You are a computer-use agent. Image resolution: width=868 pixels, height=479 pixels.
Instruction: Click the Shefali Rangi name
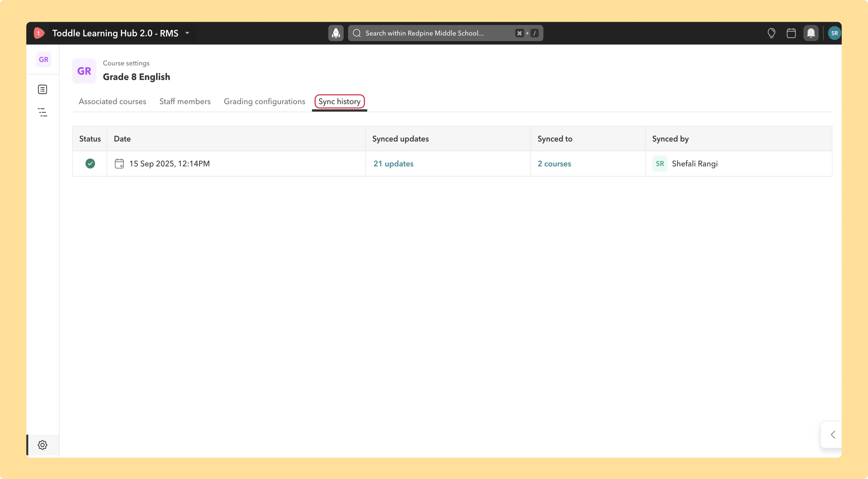tap(695, 164)
